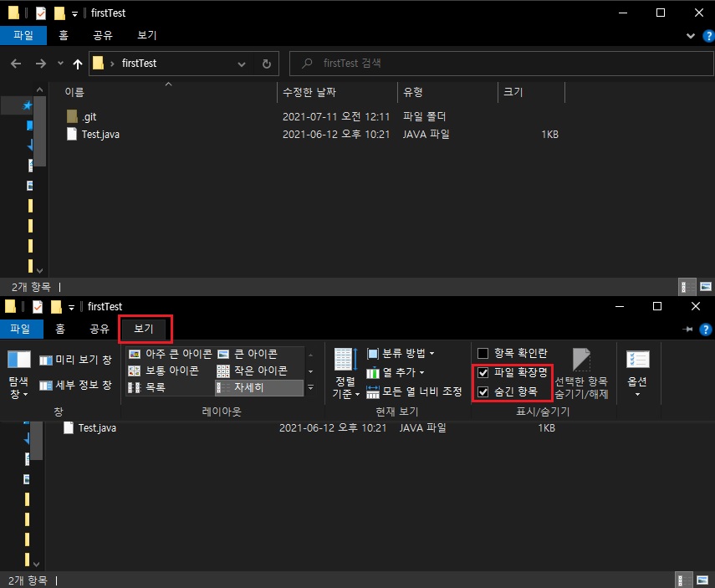This screenshot has height=588, width=715.
Task: Switch to 홈 tab in bottom window
Action: coord(60,329)
